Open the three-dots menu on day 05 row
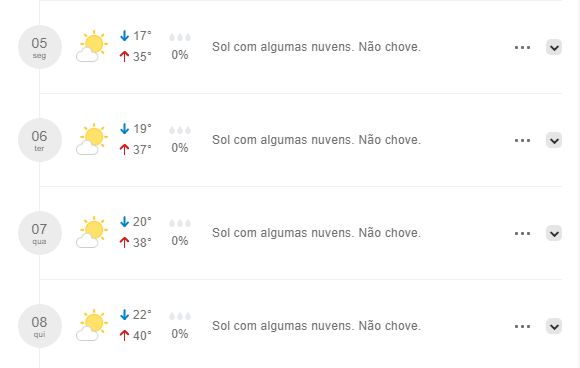Image resolution: width=580 pixels, height=368 pixels. click(522, 47)
